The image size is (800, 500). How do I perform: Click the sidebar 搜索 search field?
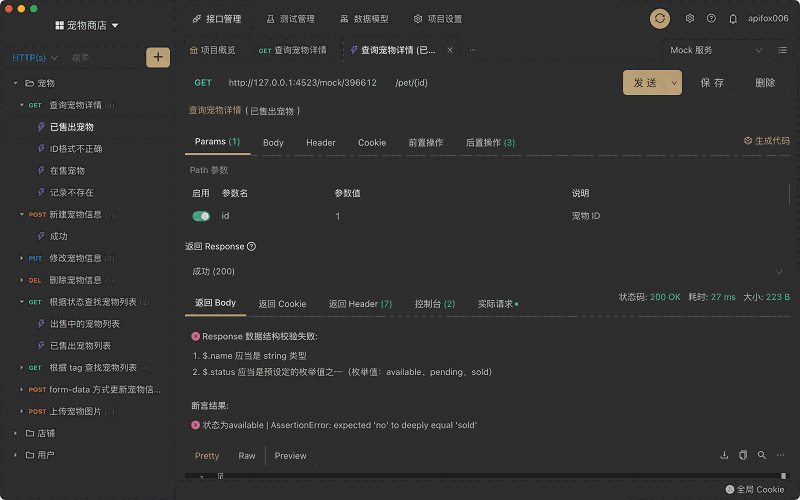[105, 58]
